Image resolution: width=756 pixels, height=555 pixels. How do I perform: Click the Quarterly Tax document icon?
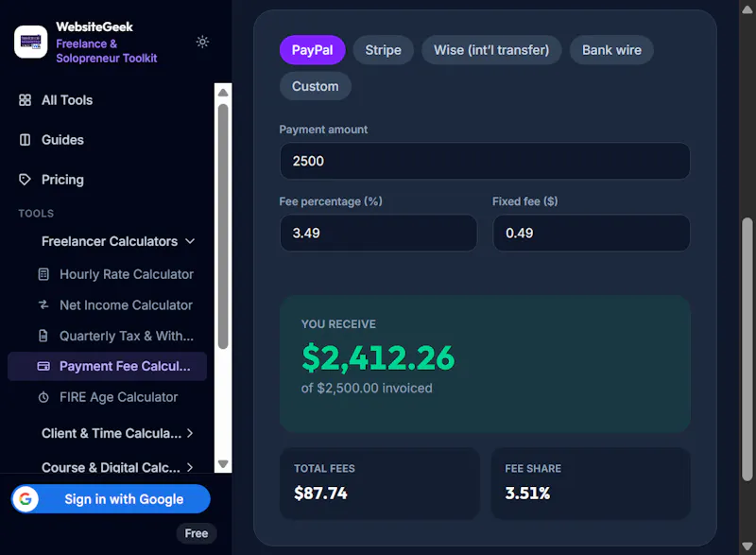43,336
